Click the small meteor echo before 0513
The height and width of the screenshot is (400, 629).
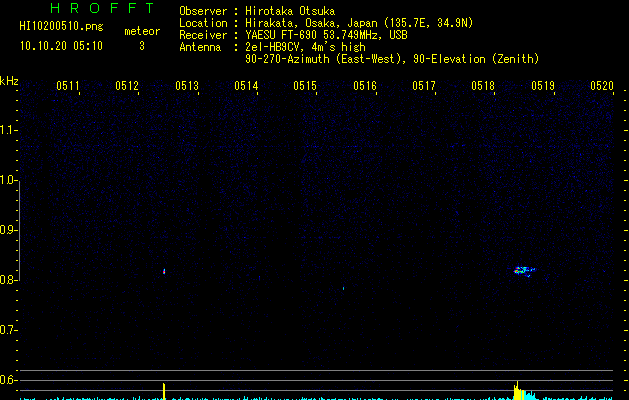point(164,272)
